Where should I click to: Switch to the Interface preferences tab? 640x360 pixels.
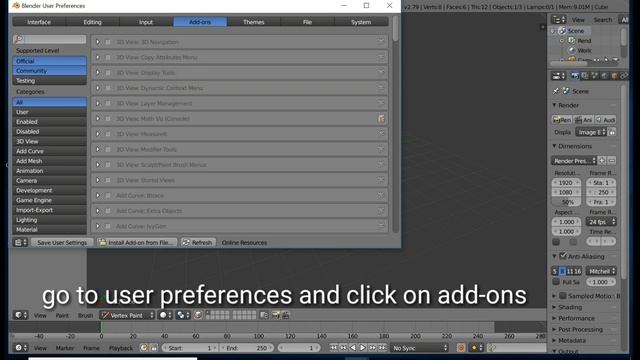click(39, 22)
